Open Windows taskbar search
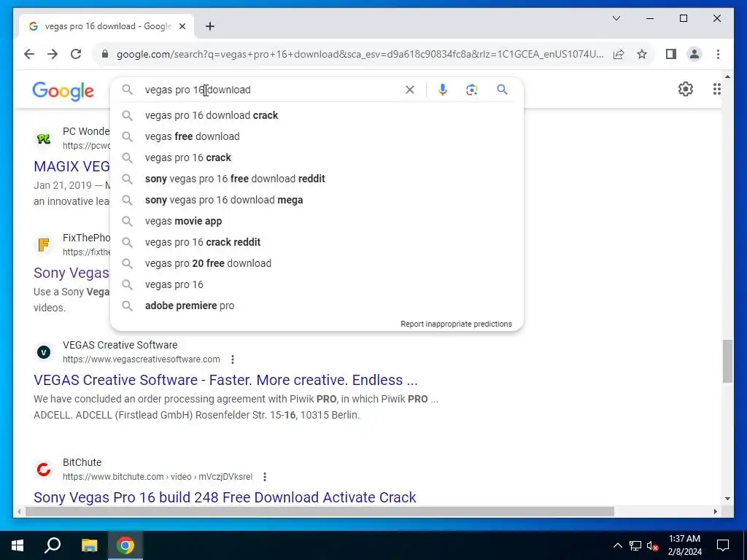 tap(53, 545)
